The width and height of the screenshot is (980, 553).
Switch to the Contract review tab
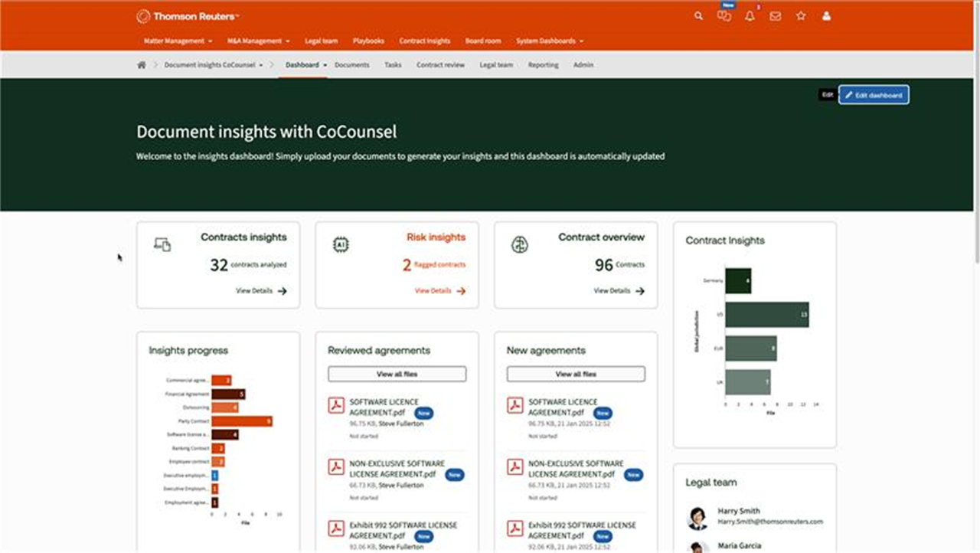[x=440, y=65]
